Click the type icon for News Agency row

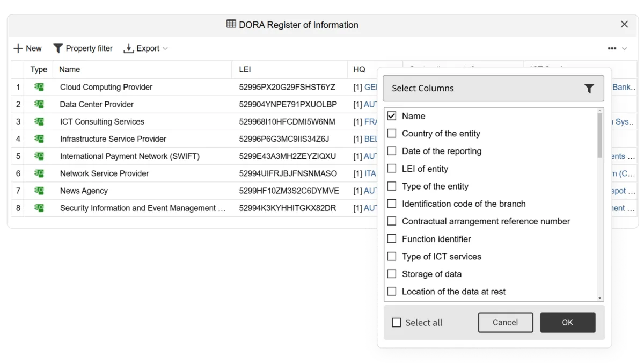39,191
